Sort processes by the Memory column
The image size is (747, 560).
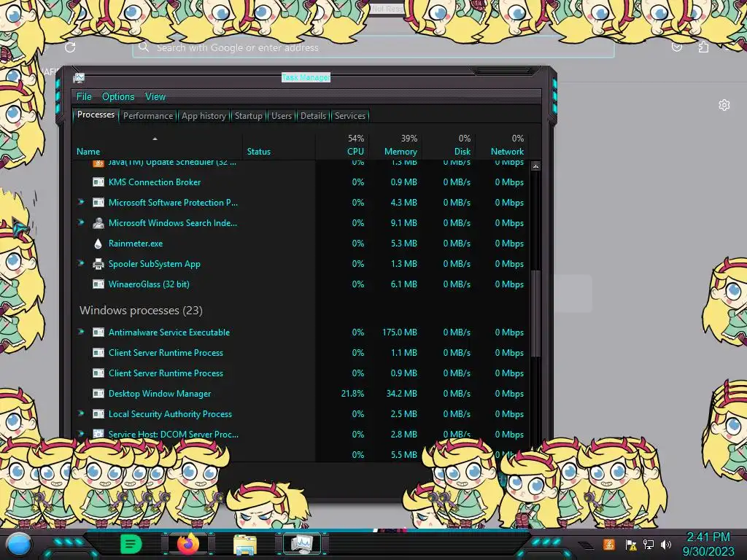395,146
